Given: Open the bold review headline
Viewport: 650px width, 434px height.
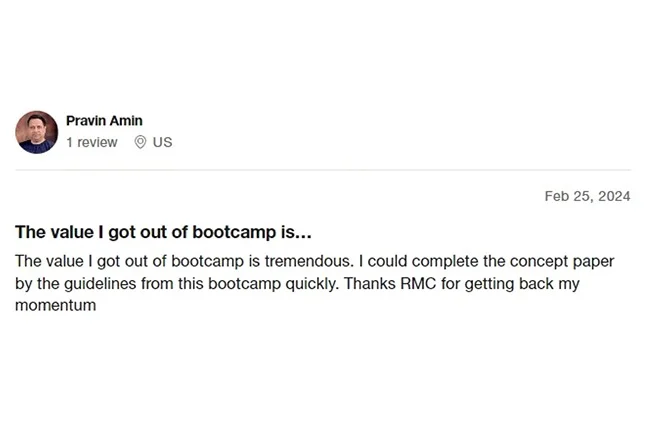Looking at the screenshot, I should click(163, 232).
